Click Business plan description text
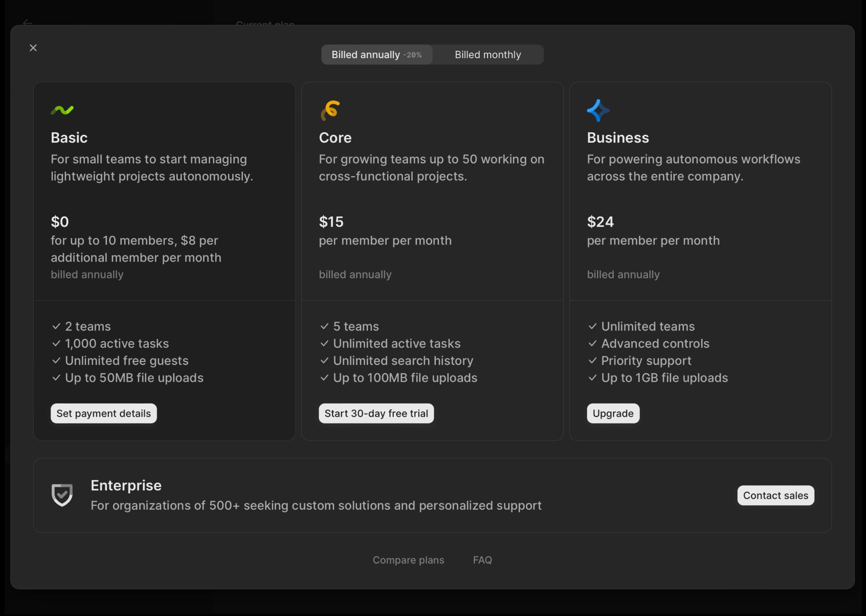This screenshot has width=866, height=616. (694, 168)
